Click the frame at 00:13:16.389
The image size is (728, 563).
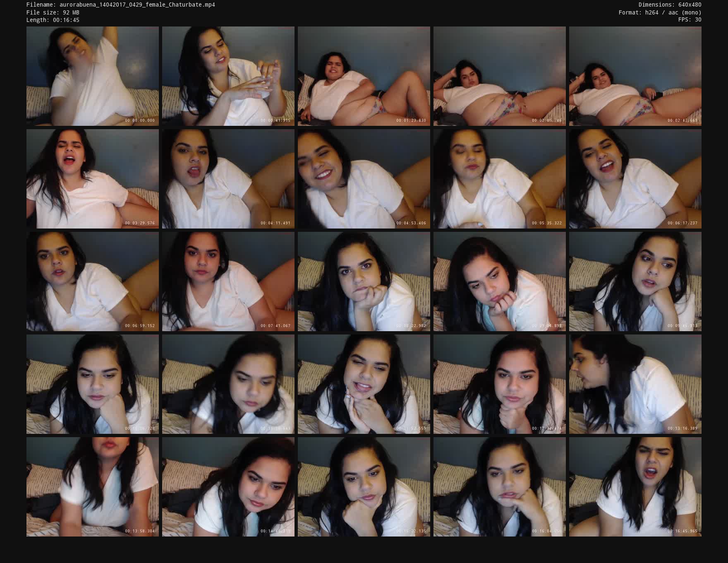(635, 384)
